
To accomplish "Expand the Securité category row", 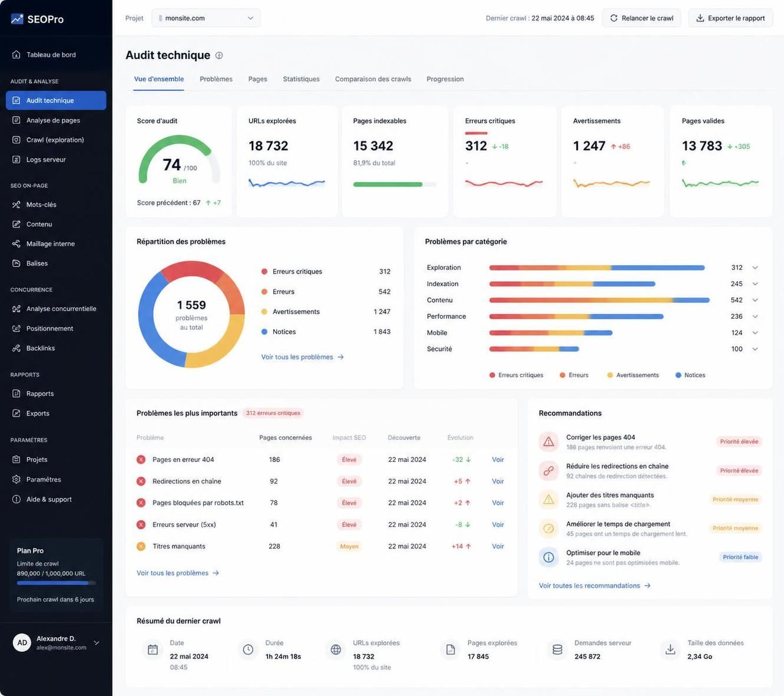I will coord(755,349).
